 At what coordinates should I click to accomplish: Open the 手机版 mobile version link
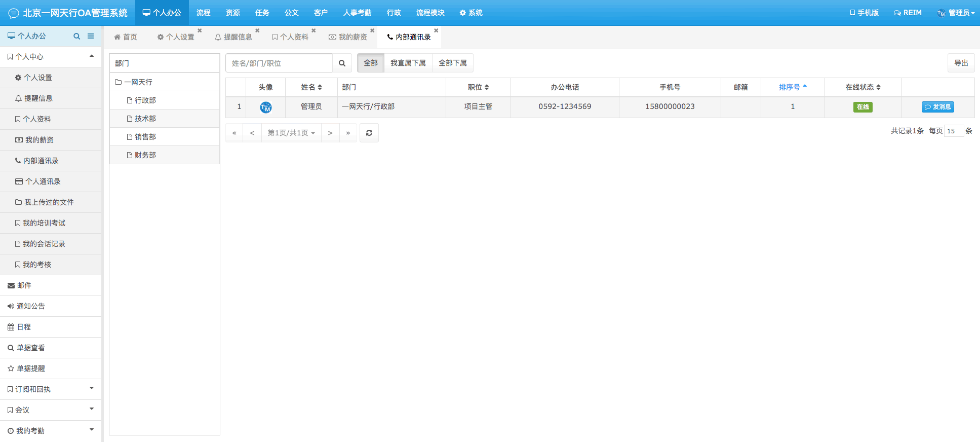pyautogui.click(x=864, y=13)
